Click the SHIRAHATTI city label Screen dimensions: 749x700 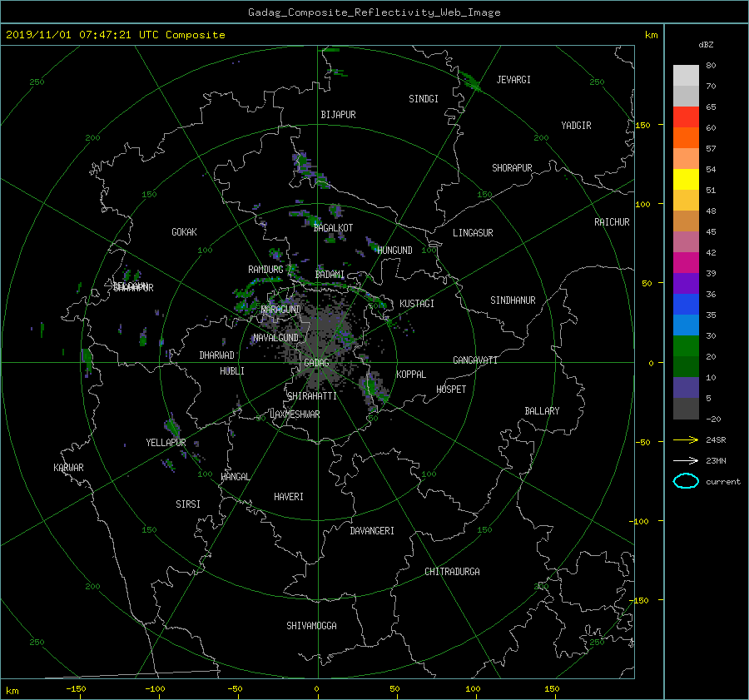(x=312, y=396)
